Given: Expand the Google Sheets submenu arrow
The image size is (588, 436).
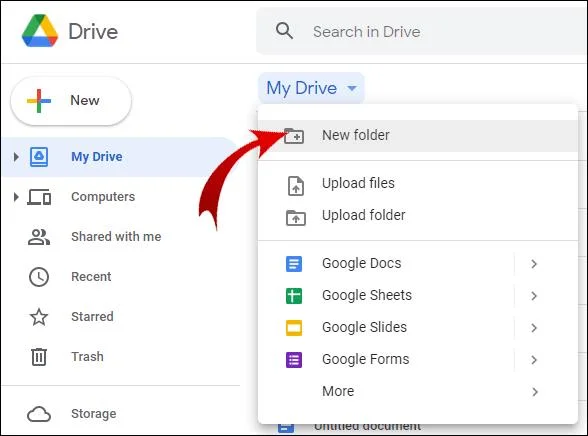Looking at the screenshot, I should 534,296.
